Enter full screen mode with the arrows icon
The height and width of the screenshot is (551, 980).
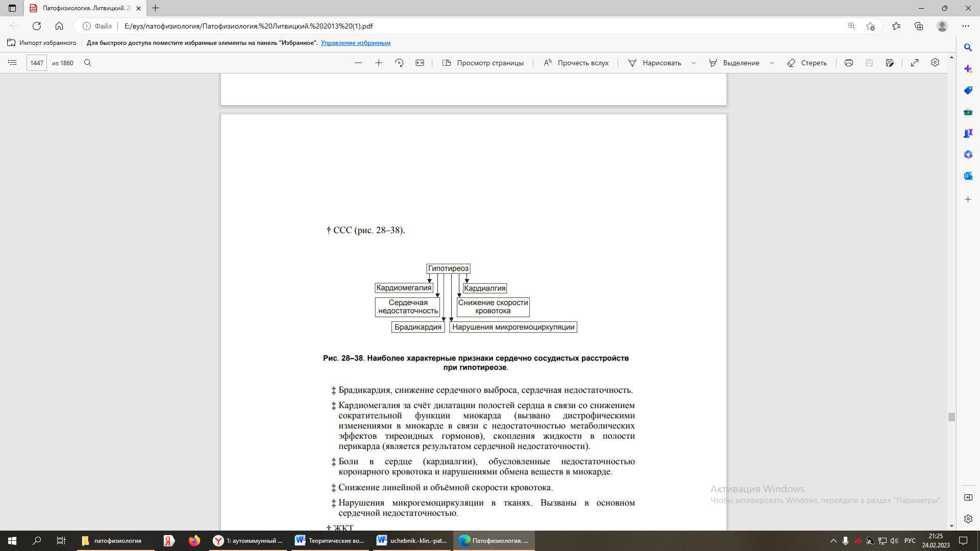point(915,63)
